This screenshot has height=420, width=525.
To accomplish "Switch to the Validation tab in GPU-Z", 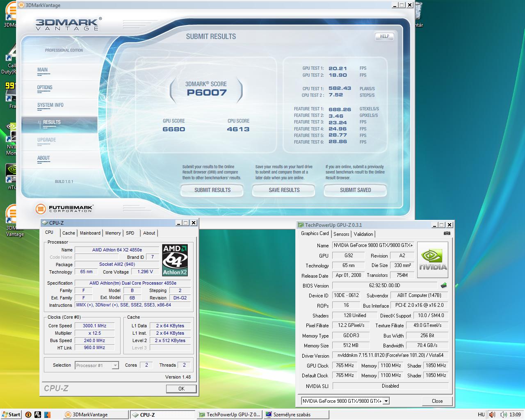I will click(363, 234).
